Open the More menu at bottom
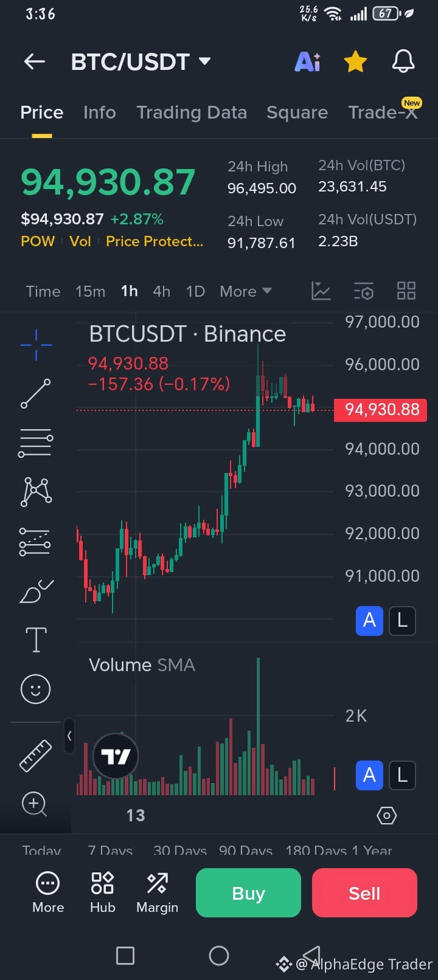 coord(48,893)
